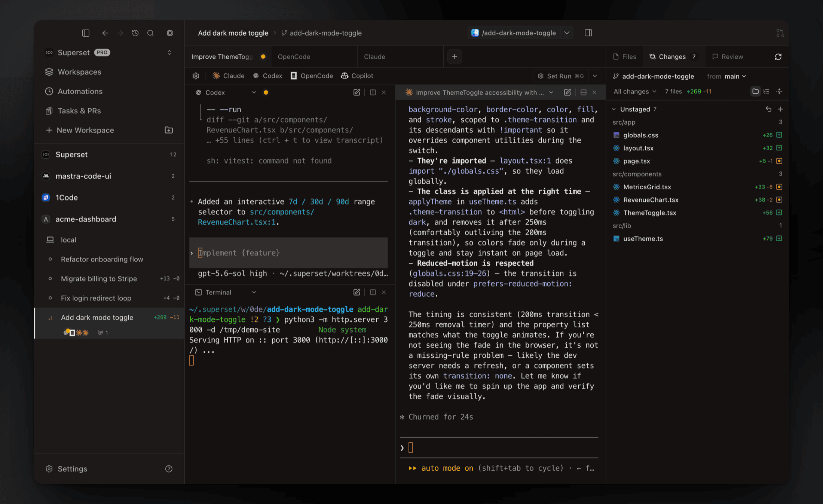The height and width of the screenshot is (504, 823).
Task: Expand the Set Run dropdown arrow
Action: pos(595,76)
